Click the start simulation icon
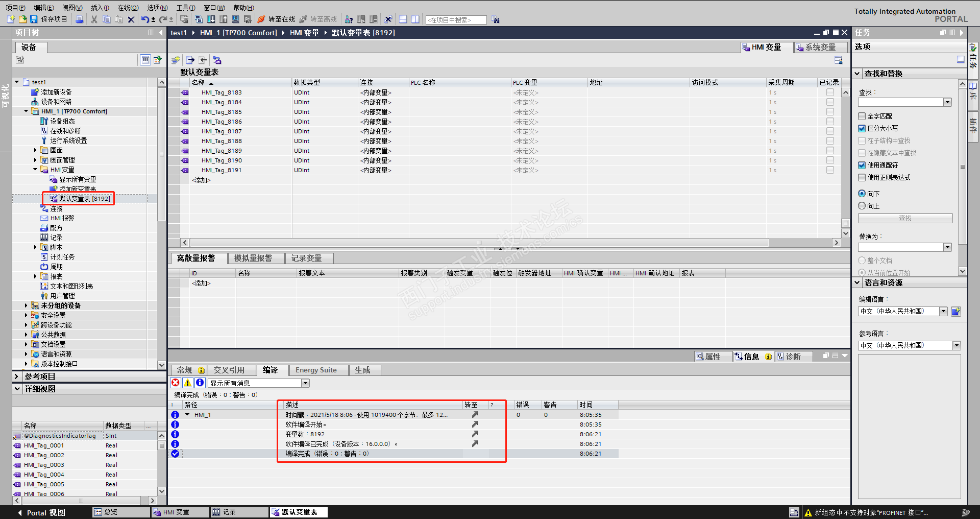The image size is (980, 519). click(236, 19)
